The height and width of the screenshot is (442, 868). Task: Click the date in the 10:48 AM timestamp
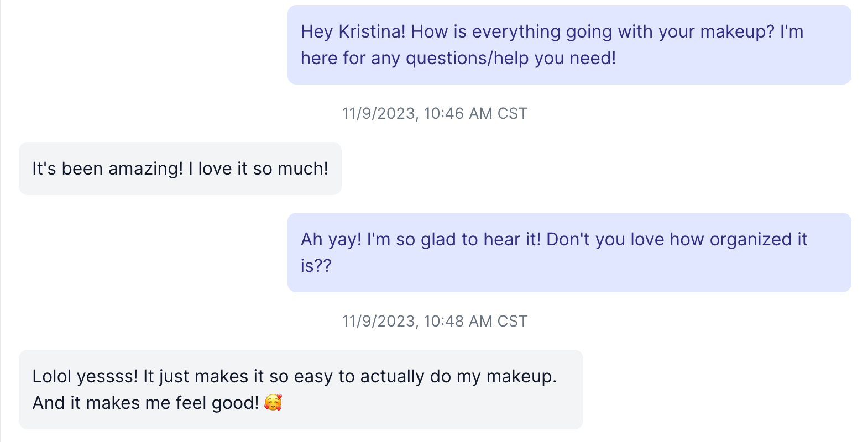pos(379,321)
